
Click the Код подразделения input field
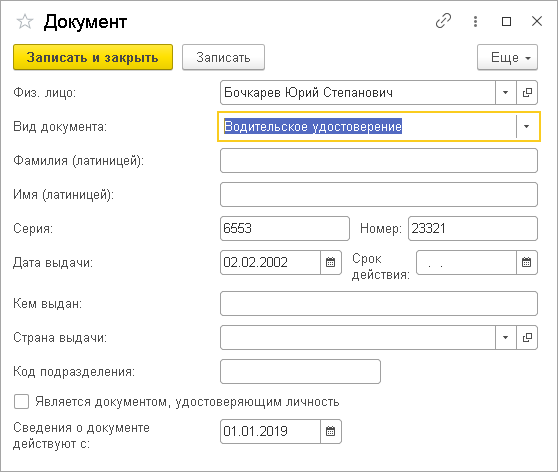tap(300, 371)
